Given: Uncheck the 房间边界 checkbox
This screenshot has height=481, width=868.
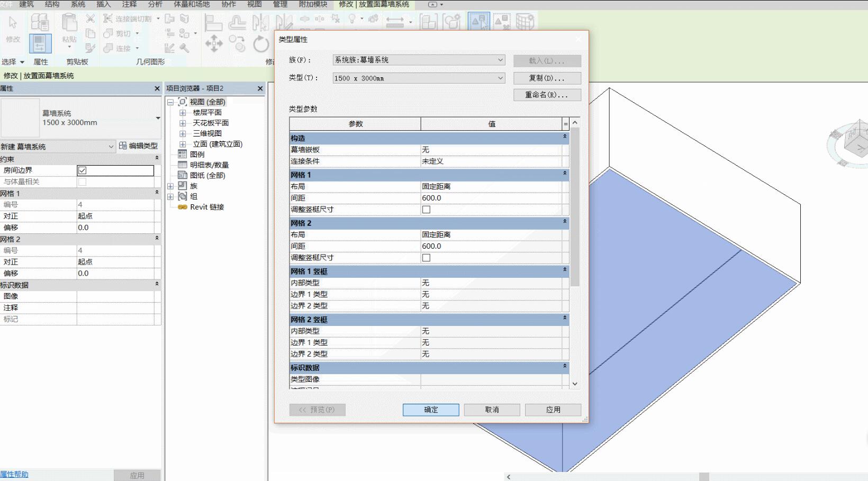Looking at the screenshot, I should coord(83,170).
